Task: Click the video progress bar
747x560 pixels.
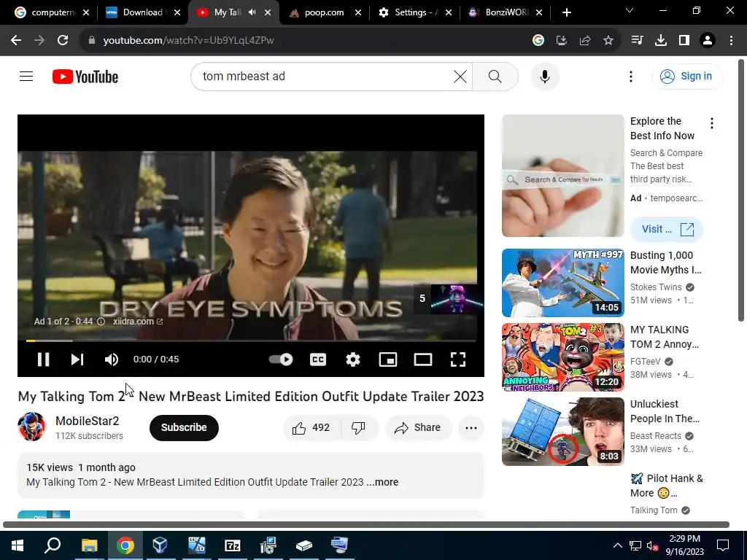Action: click(x=251, y=341)
